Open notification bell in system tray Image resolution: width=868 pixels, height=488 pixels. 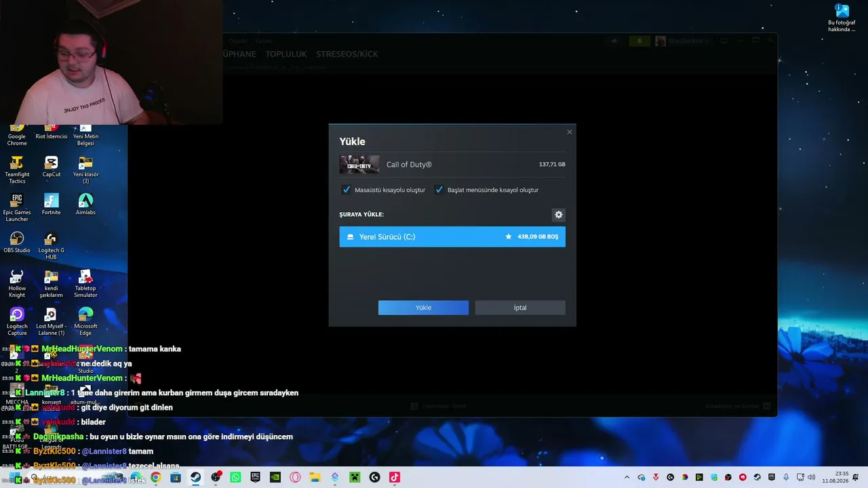pos(856,478)
